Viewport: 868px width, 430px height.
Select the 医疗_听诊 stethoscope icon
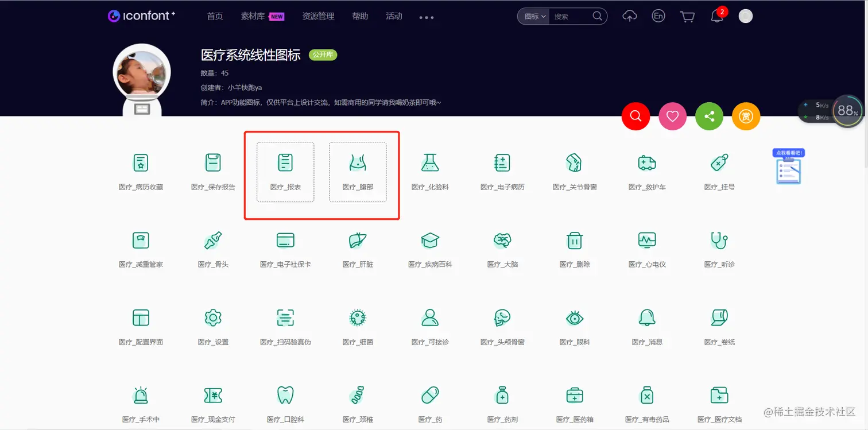point(719,241)
